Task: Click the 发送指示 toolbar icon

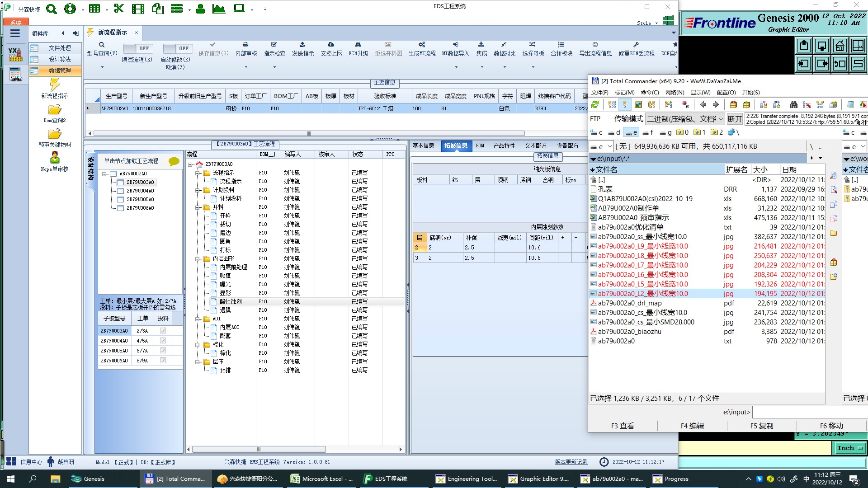Action: (x=302, y=45)
